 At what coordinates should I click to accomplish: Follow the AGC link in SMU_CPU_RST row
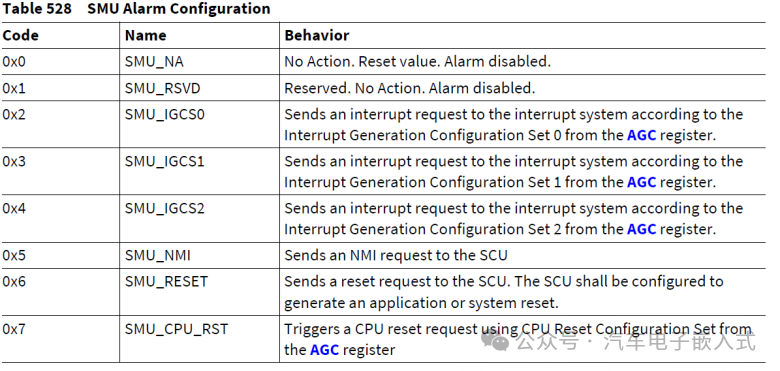[324, 350]
